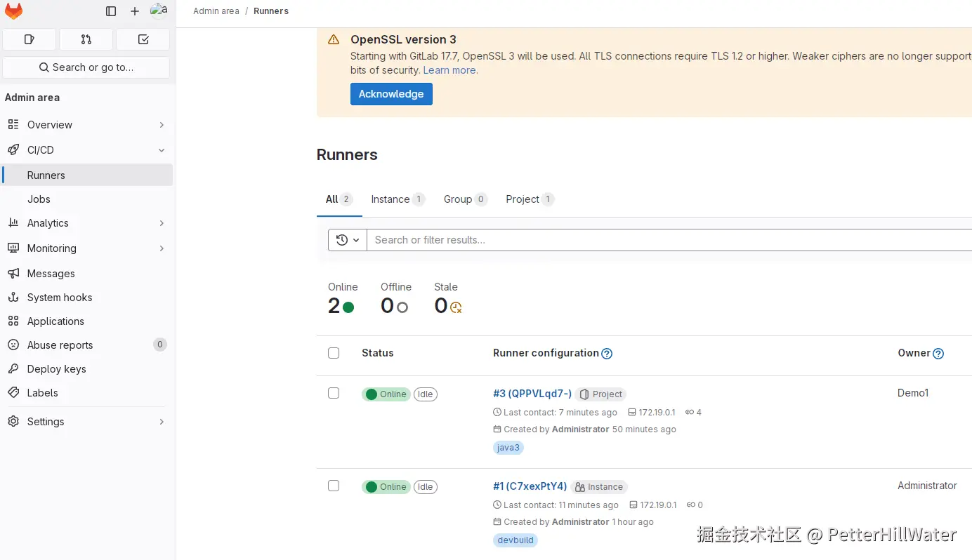Click the Applications grid icon
The height and width of the screenshot is (560, 972).
click(x=13, y=321)
